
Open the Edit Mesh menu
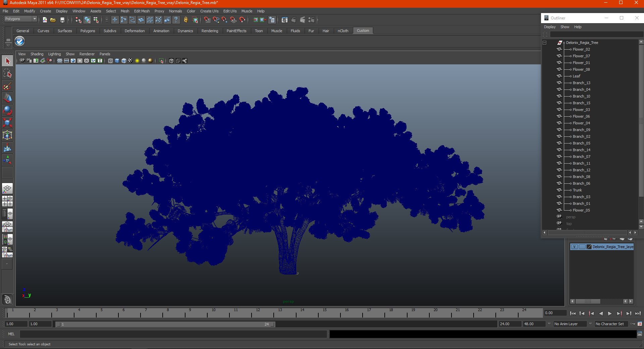pyautogui.click(x=142, y=11)
